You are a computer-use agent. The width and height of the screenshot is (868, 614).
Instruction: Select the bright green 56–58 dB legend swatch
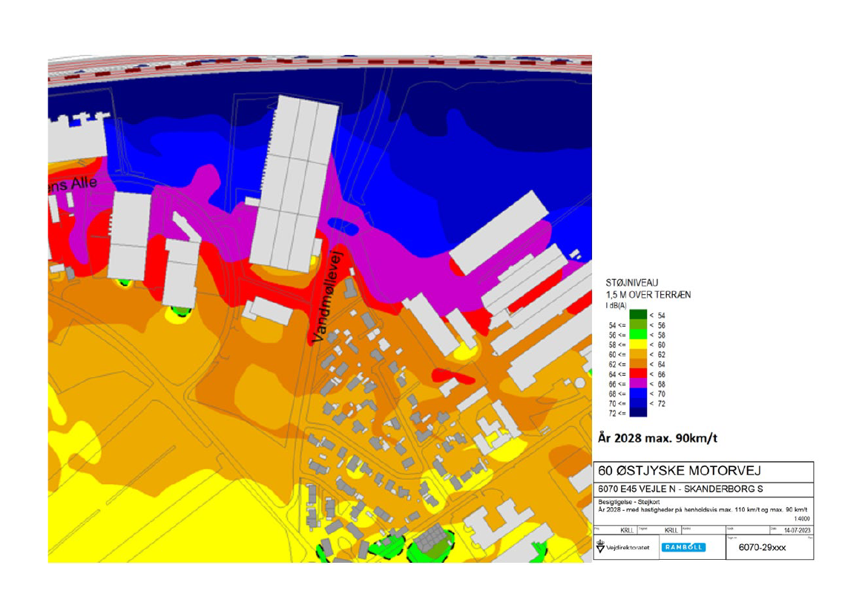click(x=638, y=334)
